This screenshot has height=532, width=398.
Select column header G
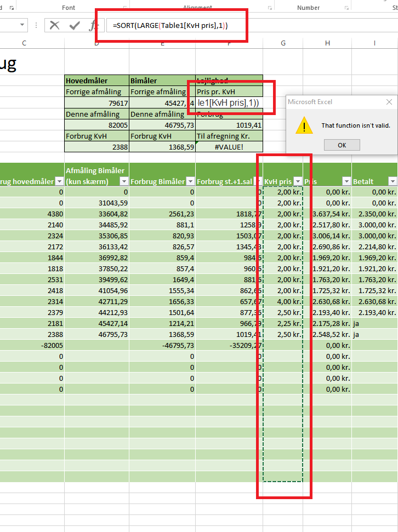(283, 43)
